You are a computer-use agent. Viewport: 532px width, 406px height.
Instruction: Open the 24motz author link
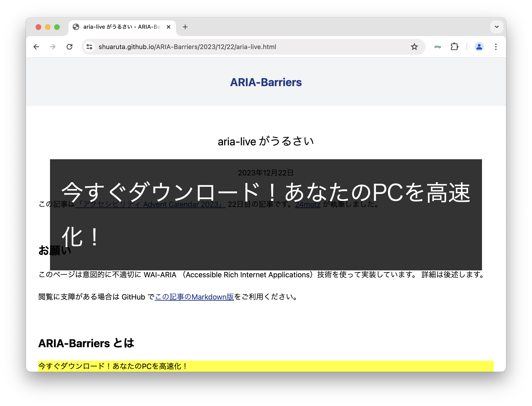click(307, 204)
